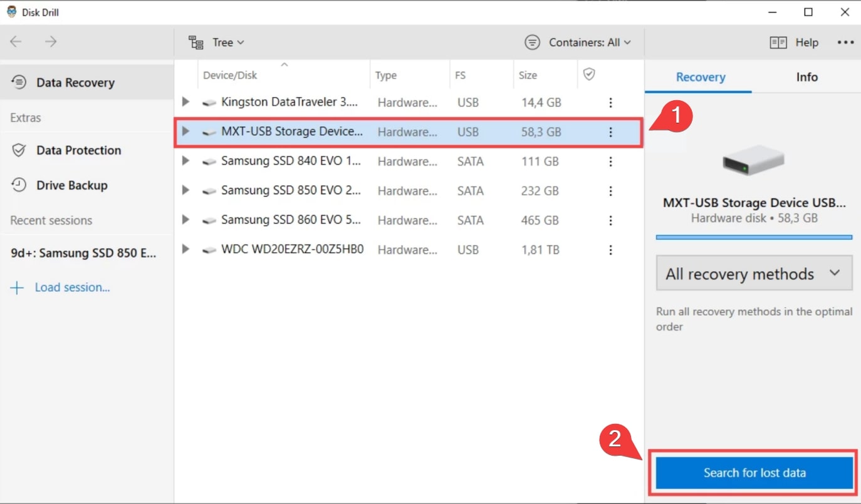This screenshot has height=504, width=861.
Task: Expand the MXT-USB Storage Device row
Action: (185, 131)
